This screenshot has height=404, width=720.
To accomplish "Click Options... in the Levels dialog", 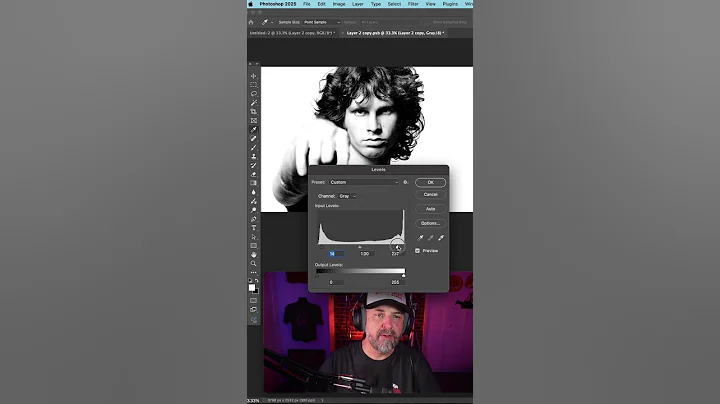I will [x=430, y=223].
